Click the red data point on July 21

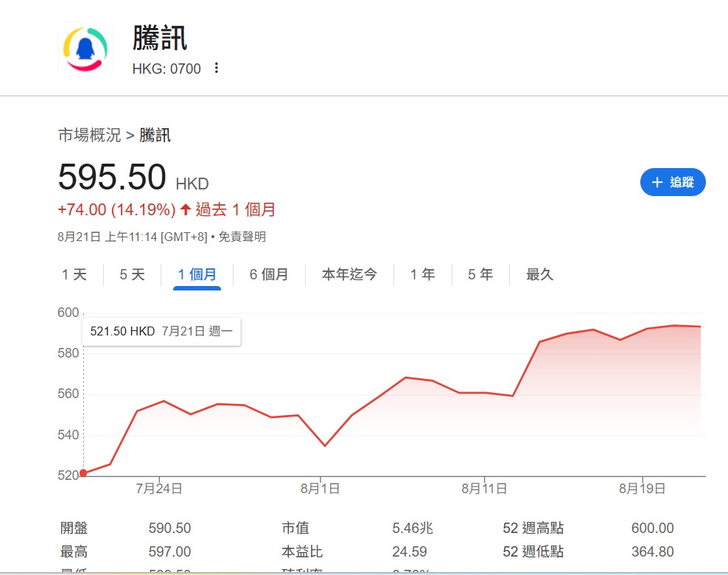pyautogui.click(x=83, y=473)
